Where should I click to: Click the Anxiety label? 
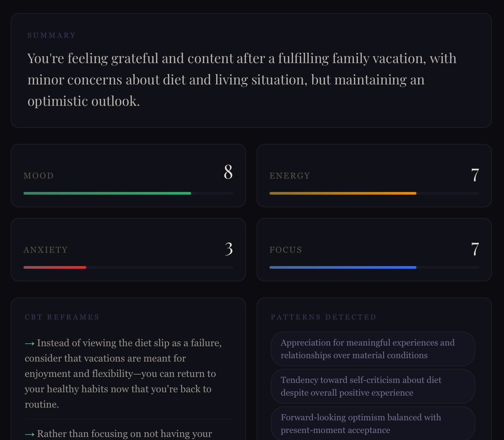[45, 250]
